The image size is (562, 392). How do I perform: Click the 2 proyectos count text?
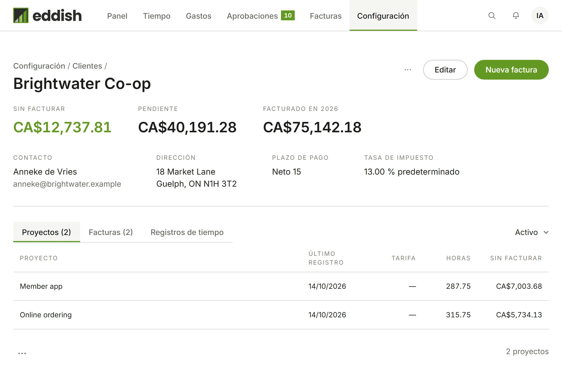[x=527, y=351]
